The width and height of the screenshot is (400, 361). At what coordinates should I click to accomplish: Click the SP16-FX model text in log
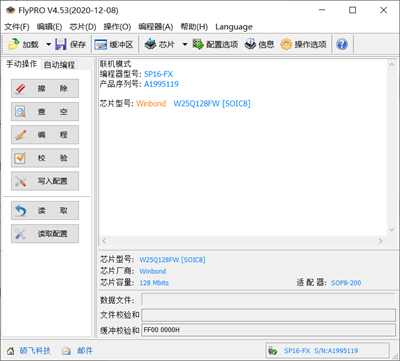click(159, 74)
